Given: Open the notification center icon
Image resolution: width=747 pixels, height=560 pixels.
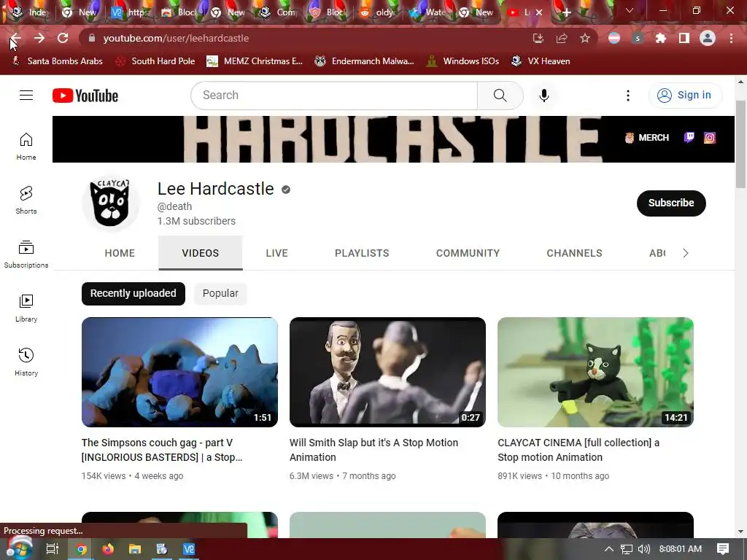Looking at the screenshot, I should tap(723, 549).
